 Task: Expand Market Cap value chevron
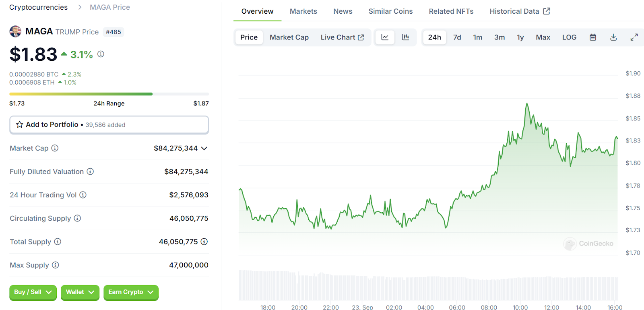click(x=204, y=148)
